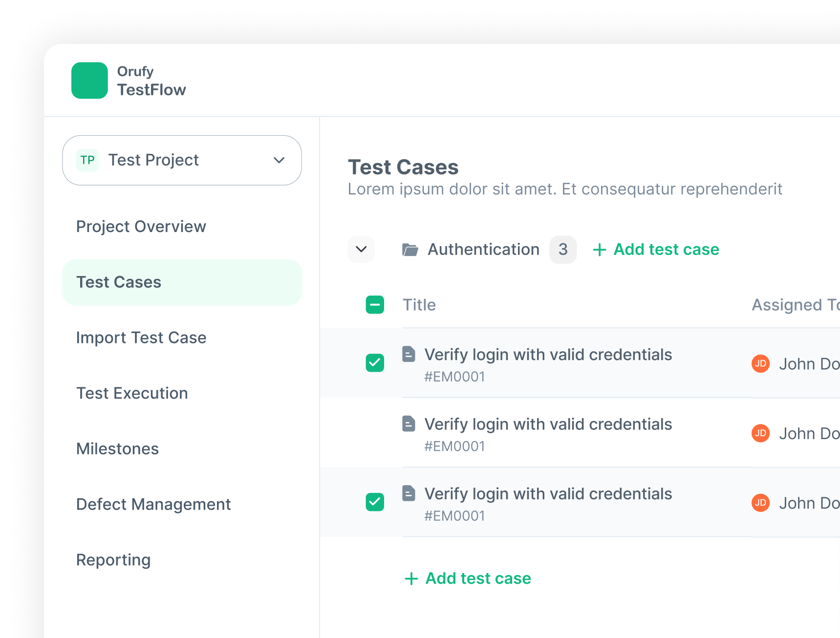The image size is (840, 638).
Task: Go to Import Test Case
Action: (141, 338)
